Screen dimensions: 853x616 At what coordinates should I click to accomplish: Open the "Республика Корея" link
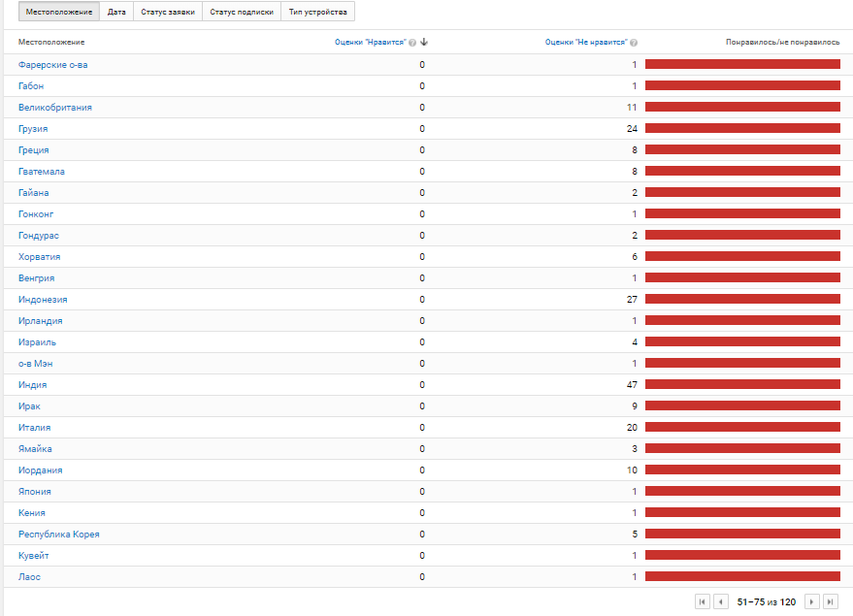(58, 534)
